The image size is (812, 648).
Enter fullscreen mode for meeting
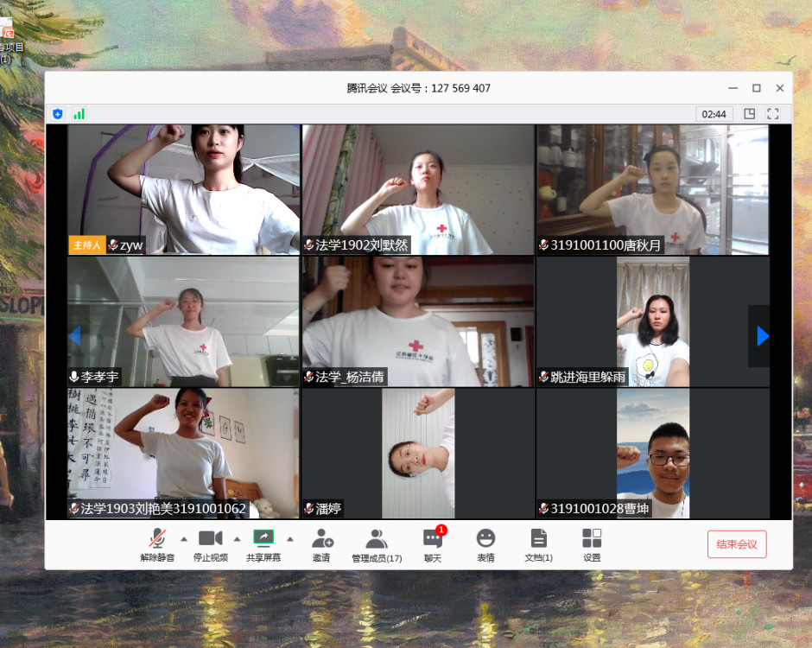coord(773,114)
